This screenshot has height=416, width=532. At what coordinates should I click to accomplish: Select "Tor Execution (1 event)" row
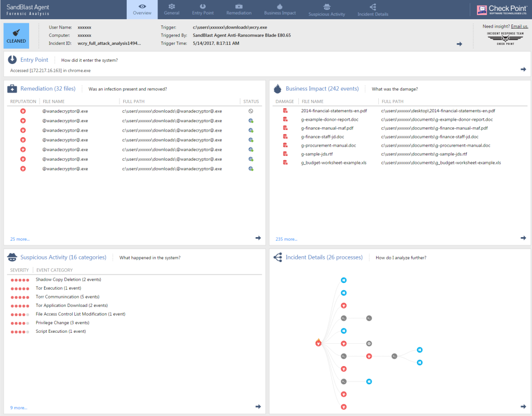[135, 288]
